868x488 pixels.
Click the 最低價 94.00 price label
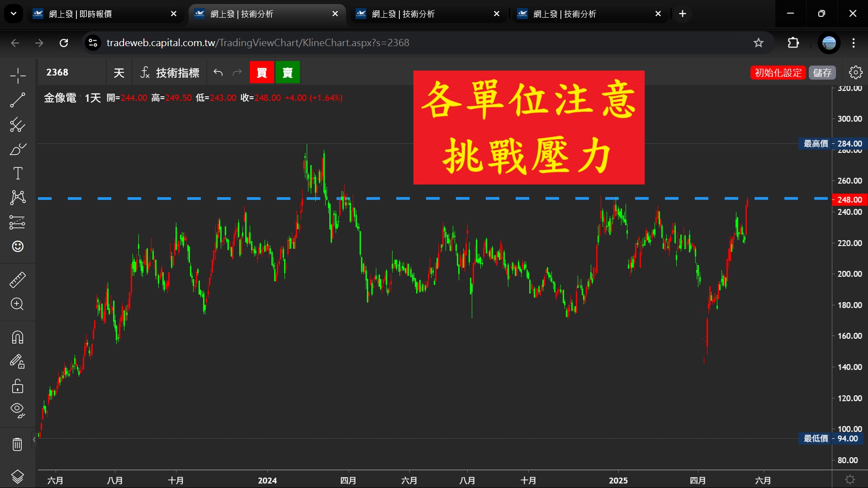coord(831,438)
